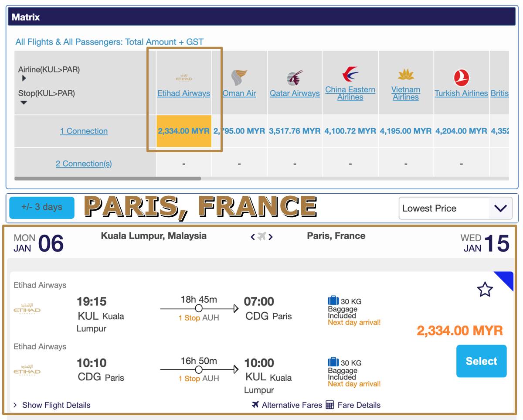Click the Paris, France destination heading in date bar
This screenshot has height=420, width=523.
[x=336, y=236]
